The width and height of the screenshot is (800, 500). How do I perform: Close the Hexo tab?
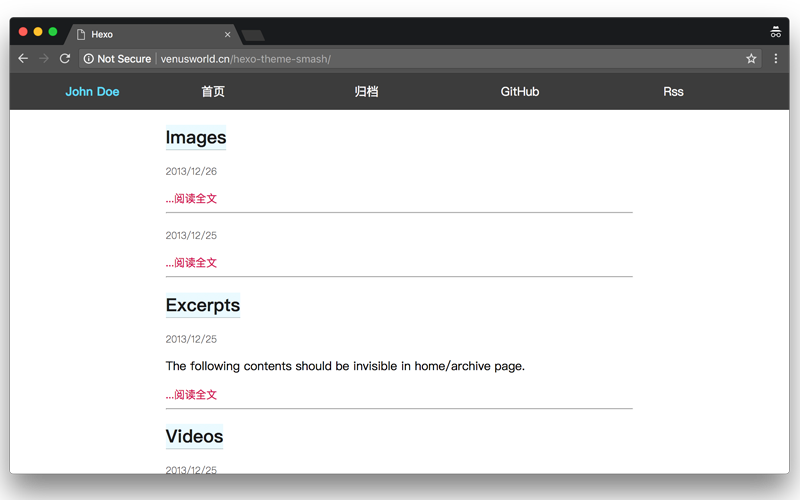point(227,35)
